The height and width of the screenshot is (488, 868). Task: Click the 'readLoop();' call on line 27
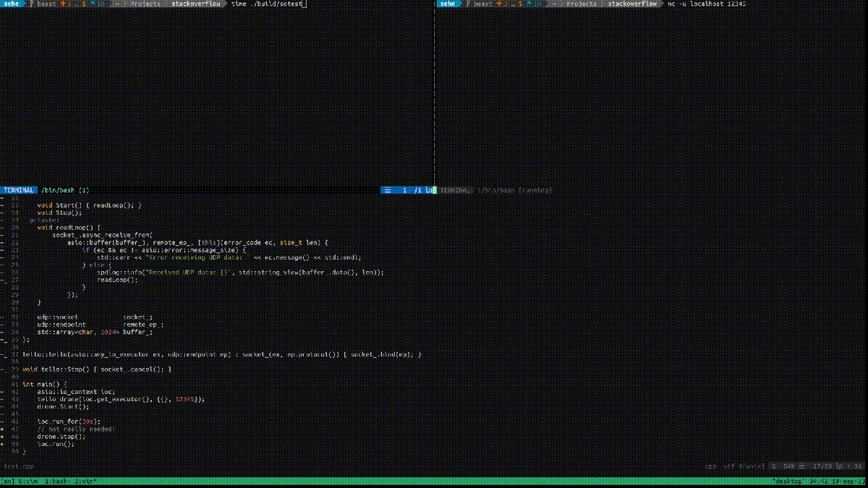(118, 280)
